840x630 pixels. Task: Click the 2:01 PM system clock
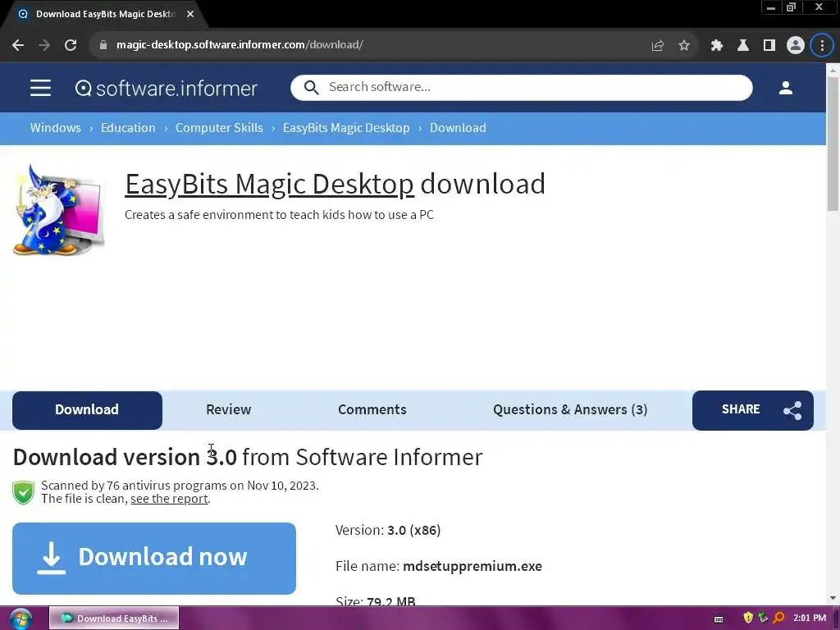coord(810,619)
